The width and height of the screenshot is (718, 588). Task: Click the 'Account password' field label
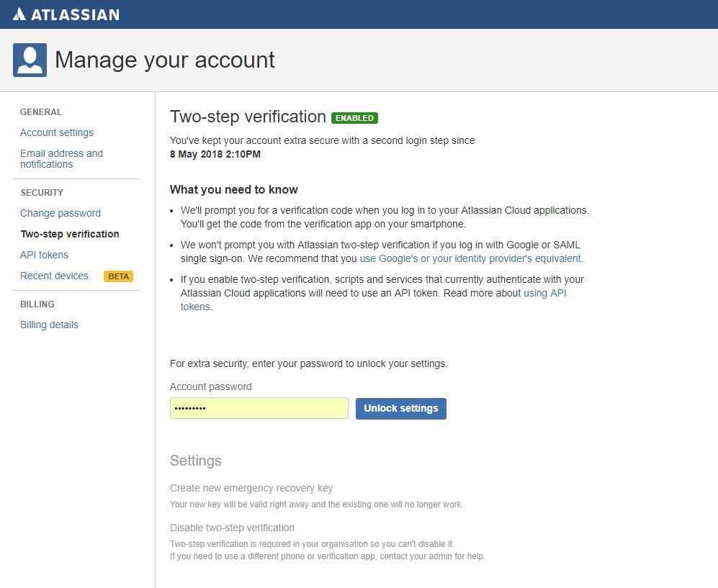pos(210,386)
